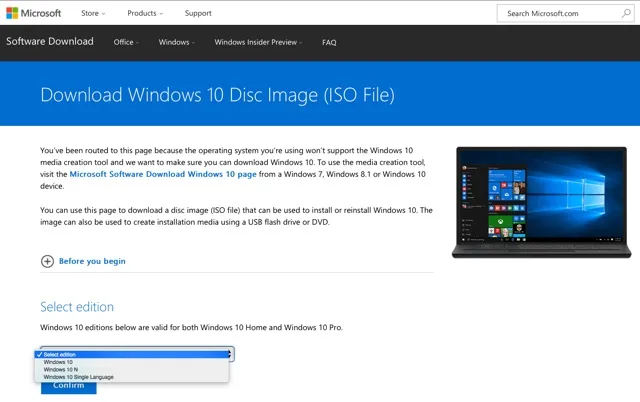Select Windows 10 N edition option
This screenshot has height=402, width=640.
(x=132, y=369)
